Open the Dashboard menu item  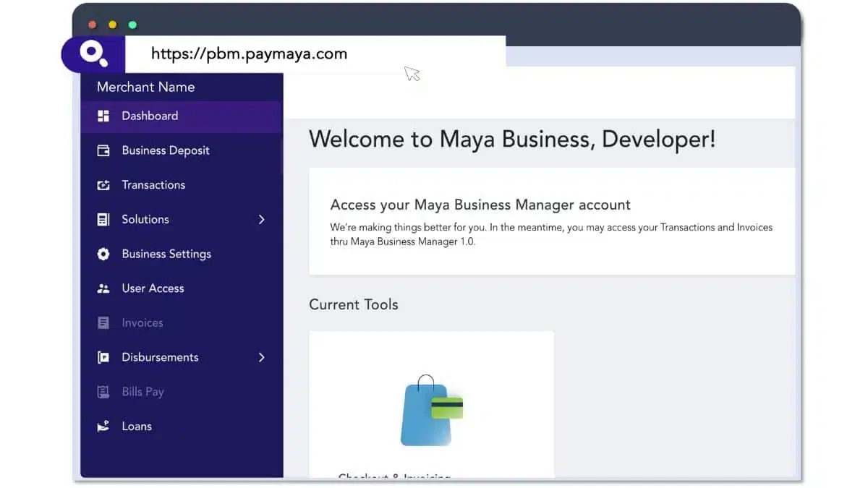point(181,116)
